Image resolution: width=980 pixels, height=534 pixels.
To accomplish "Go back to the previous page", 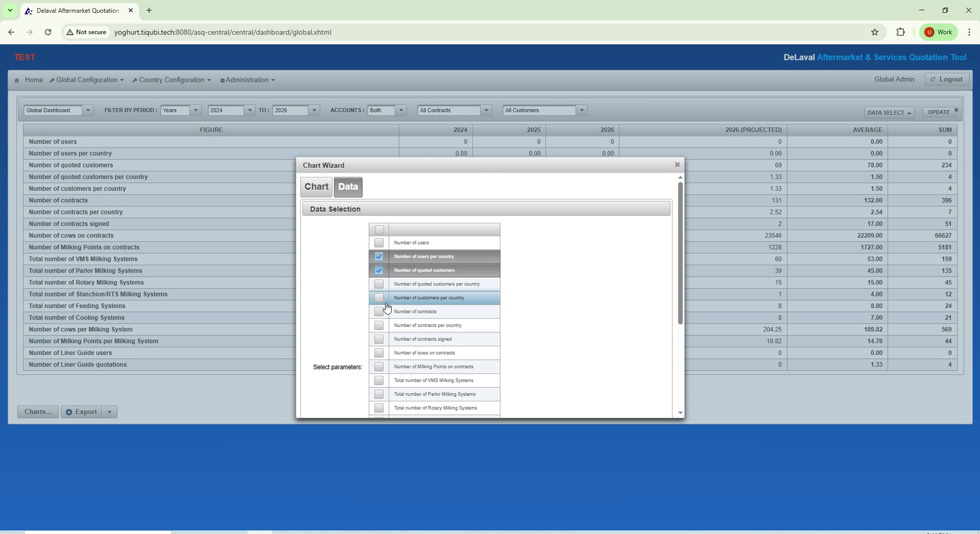I will (x=11, y=32).
